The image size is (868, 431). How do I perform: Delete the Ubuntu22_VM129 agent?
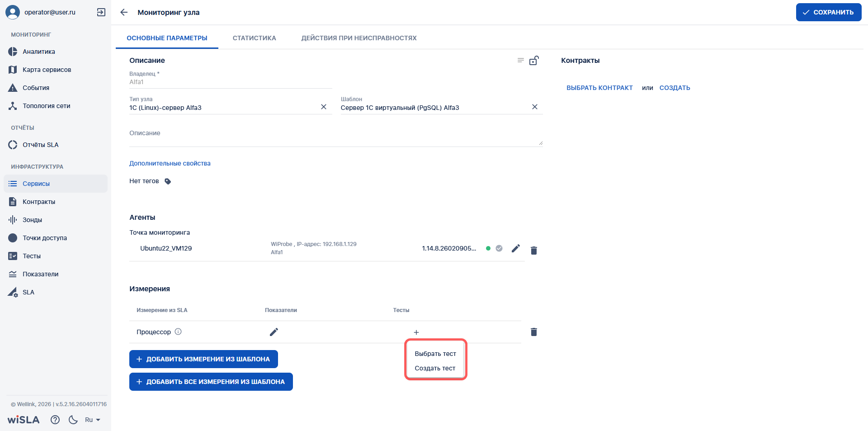[534, 250]
